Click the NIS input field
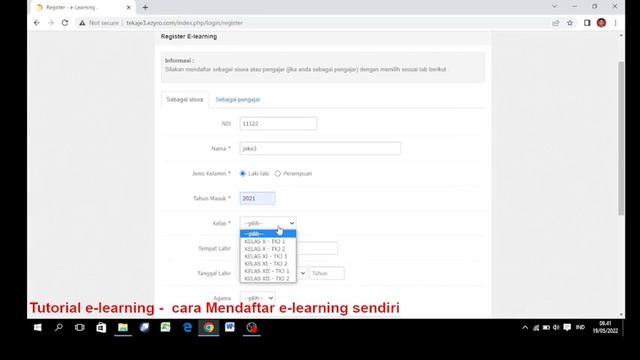Screen dimensions: 640x360 click(x=278, y=123)
